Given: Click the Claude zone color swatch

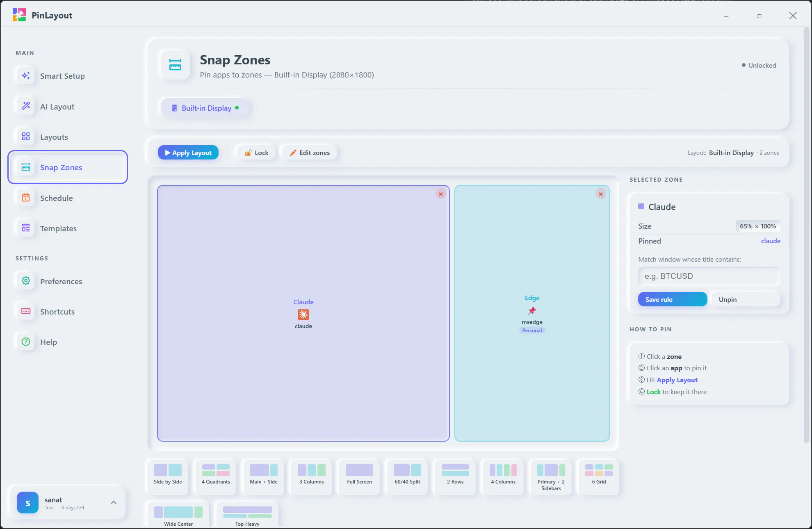Looking at the screenshot, I should pos(641,207).
